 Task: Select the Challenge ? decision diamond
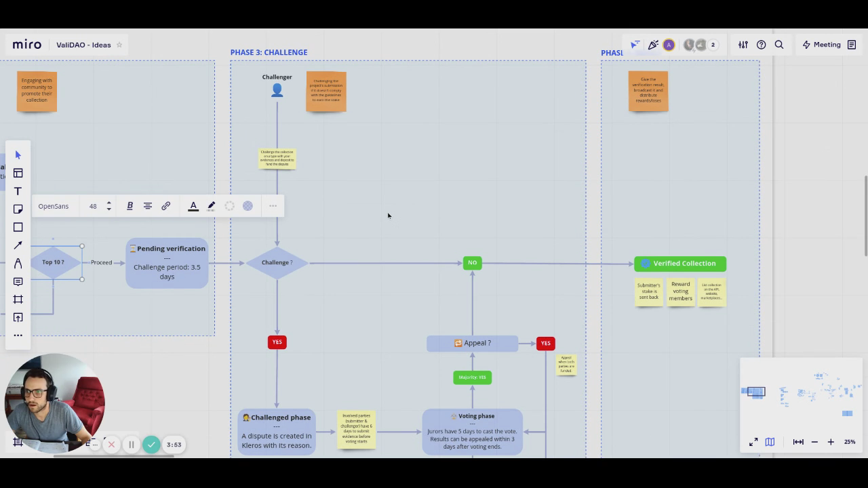click(277, 263)
